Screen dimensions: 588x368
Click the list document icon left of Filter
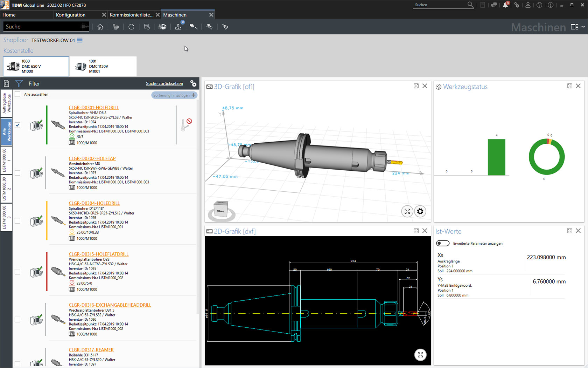[x=6, y=83]
